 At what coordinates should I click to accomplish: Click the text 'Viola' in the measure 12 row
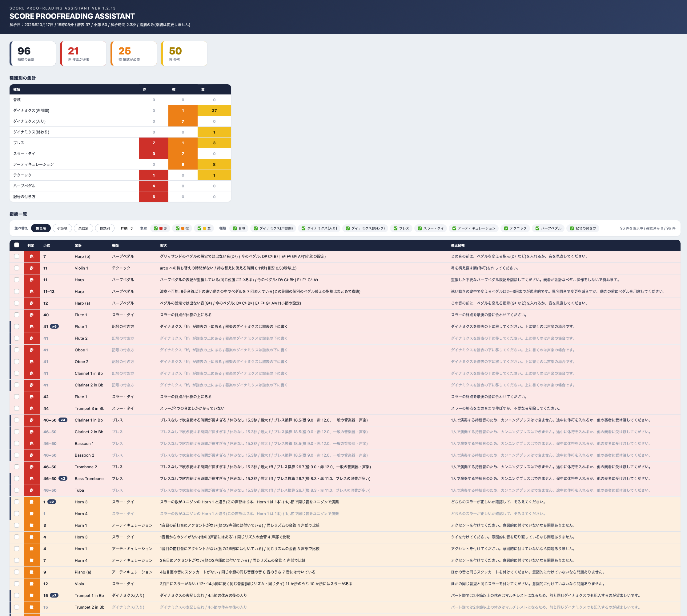(79, 584)
